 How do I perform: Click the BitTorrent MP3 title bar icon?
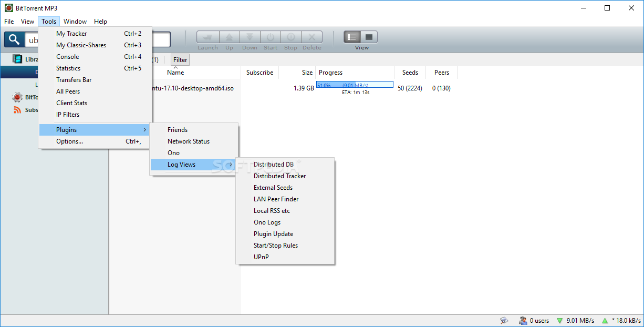coord(9,8)
